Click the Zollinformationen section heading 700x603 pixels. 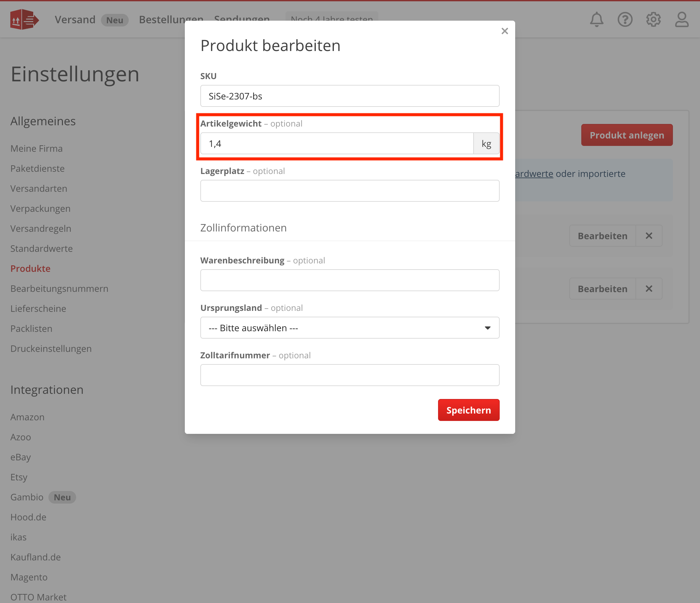(243, 228)
